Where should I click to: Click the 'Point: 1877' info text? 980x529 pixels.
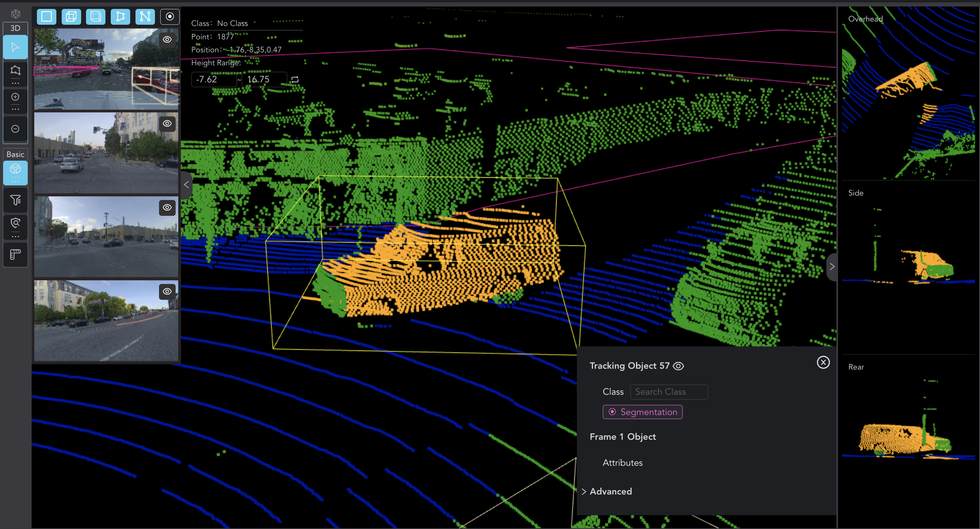(x=213, y=37)
